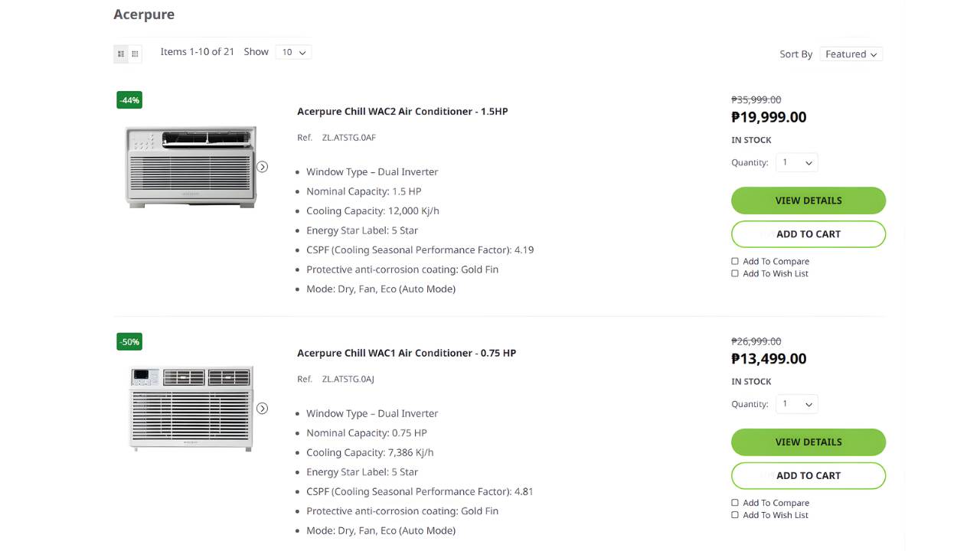Add the WAC2 air conditioner to cart
Image resolution: width=980 pixels, height=551 pixels.
tap(808, 233)
